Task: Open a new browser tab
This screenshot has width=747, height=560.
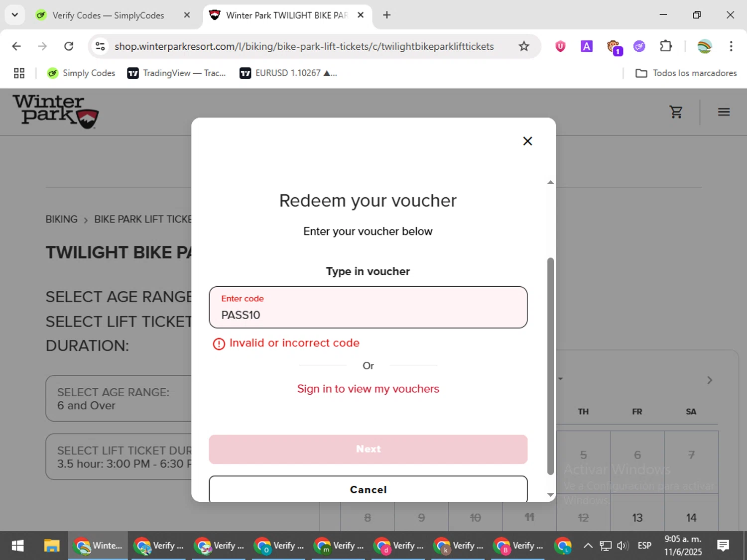Action: (x=386, y=15)
